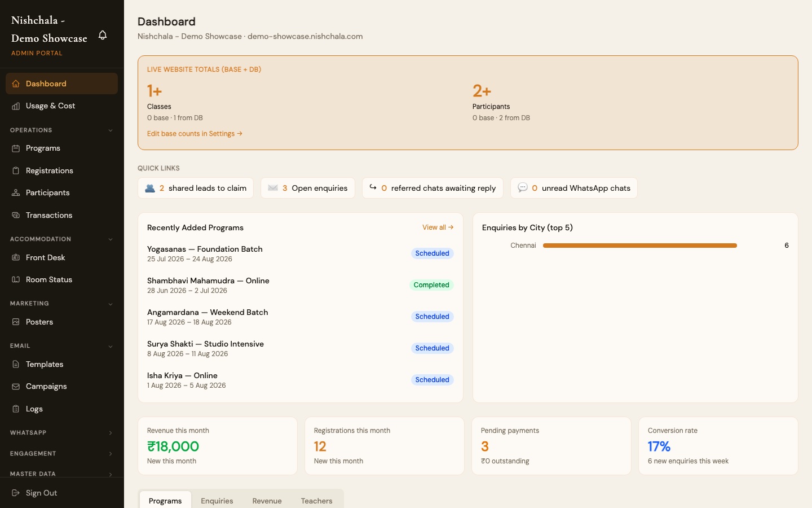Collapse the Accommodation section
This screenshot has width=812, height=508.
tap(111, 239)
